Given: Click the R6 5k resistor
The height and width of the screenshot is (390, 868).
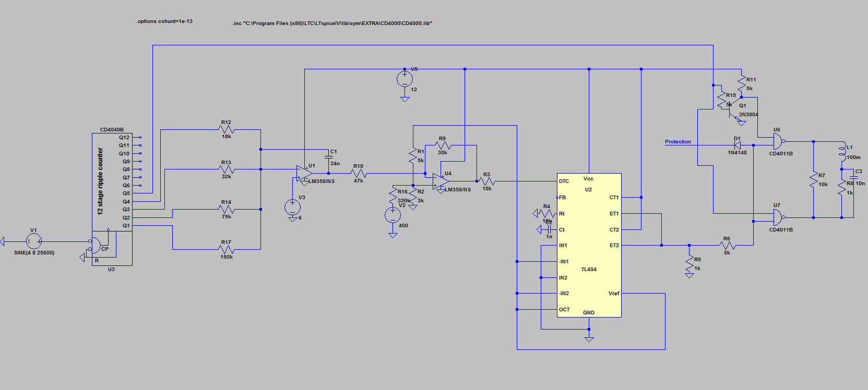Looking at the screenshot, I should pyautogui.click(x=727, y=246).
